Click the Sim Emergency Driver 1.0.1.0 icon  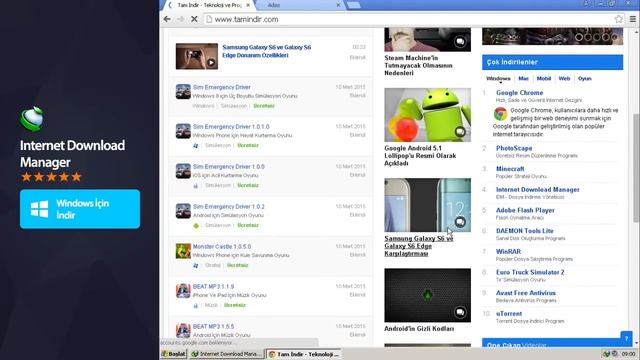click(183, 131)
